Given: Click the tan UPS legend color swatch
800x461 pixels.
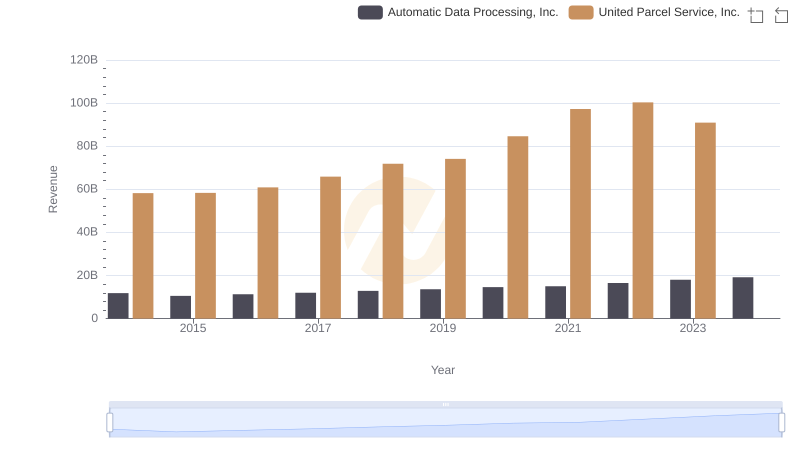Looking at the screenshot, I should (580, 12).
